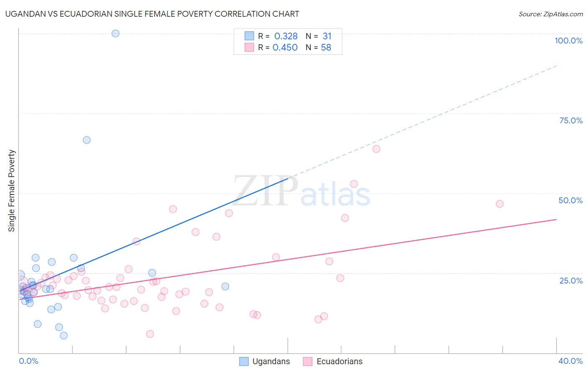Click the blue swatch beside R = 0.328
Screen dimensions: 588x373
(249, 36)
